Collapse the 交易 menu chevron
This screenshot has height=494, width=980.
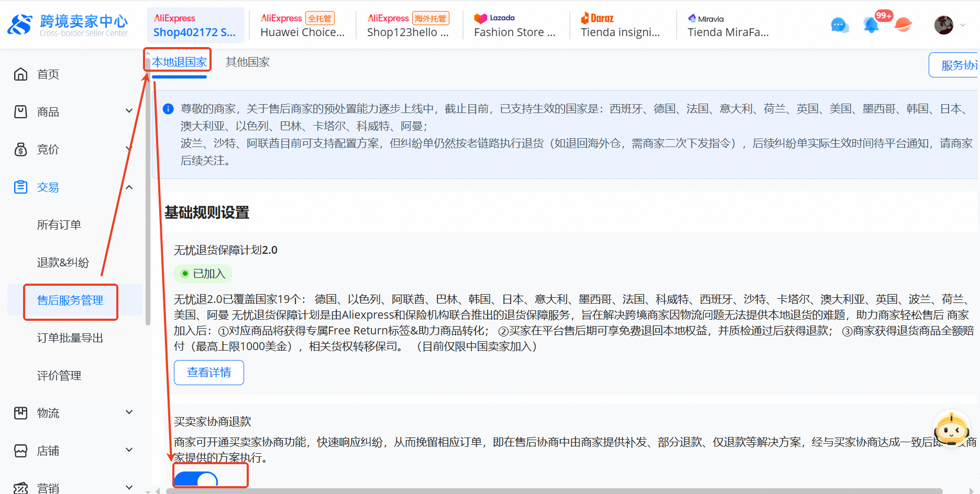click(x=129, y=187)
